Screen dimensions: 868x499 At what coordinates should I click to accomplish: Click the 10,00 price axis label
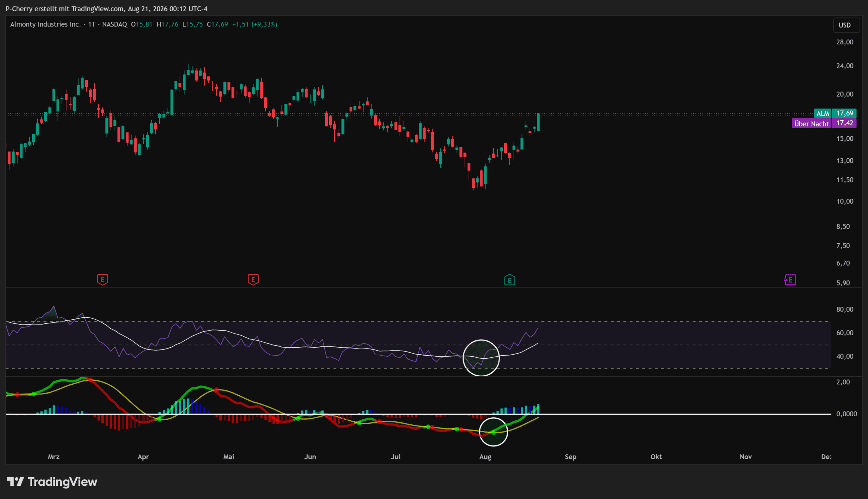click(x=845, y=201)
